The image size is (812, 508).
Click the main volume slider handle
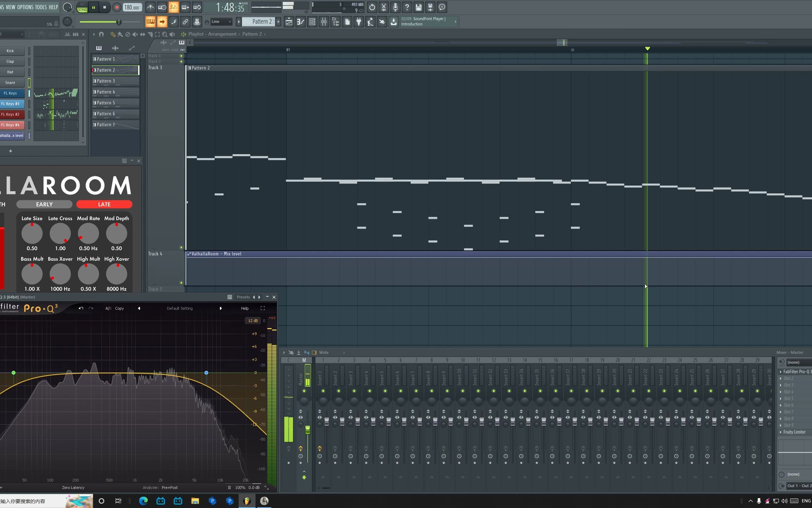pyautogui.click(x=119, y=22)
